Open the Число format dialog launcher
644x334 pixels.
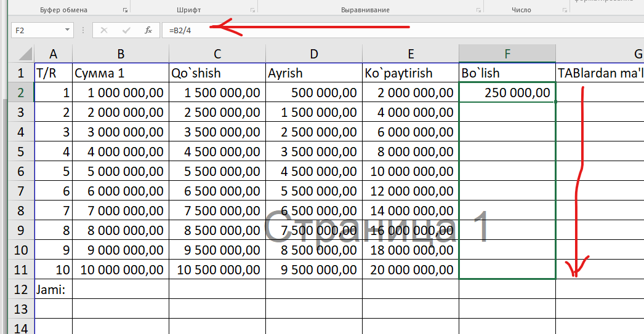pos(565,10)
